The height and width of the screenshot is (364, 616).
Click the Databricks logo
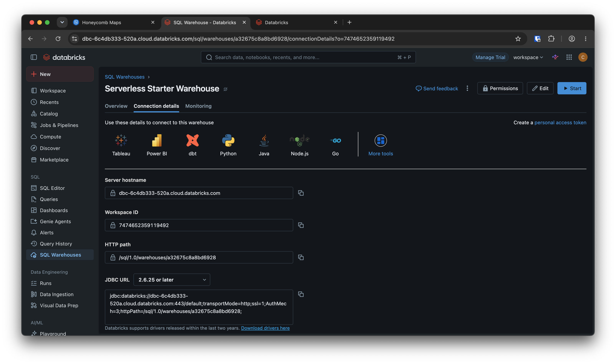(64, 57)
